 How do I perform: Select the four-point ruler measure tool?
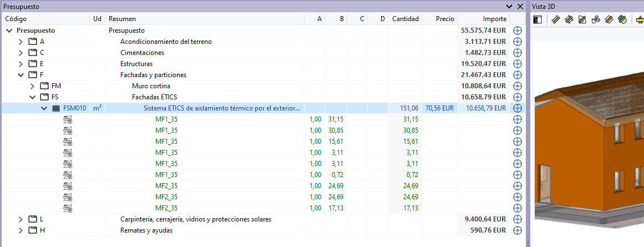569,20
